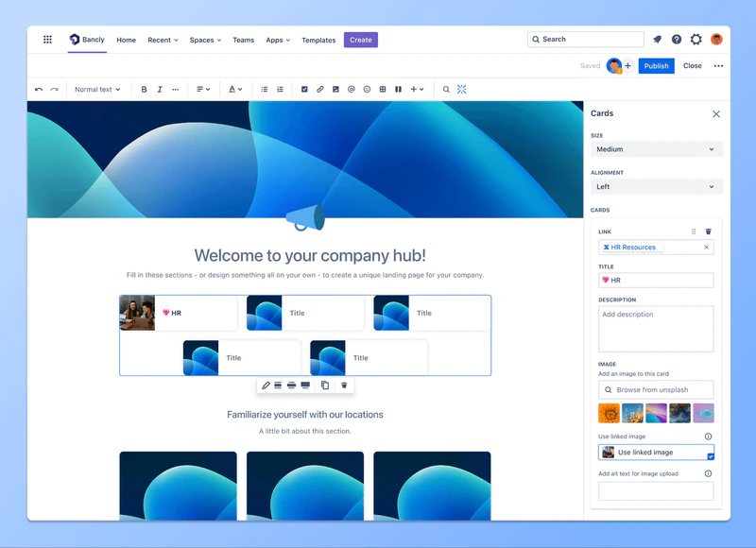This screenshot has width=756, height=548.
Task: Click the Add description text area
Action: click(x=656, y=329)
